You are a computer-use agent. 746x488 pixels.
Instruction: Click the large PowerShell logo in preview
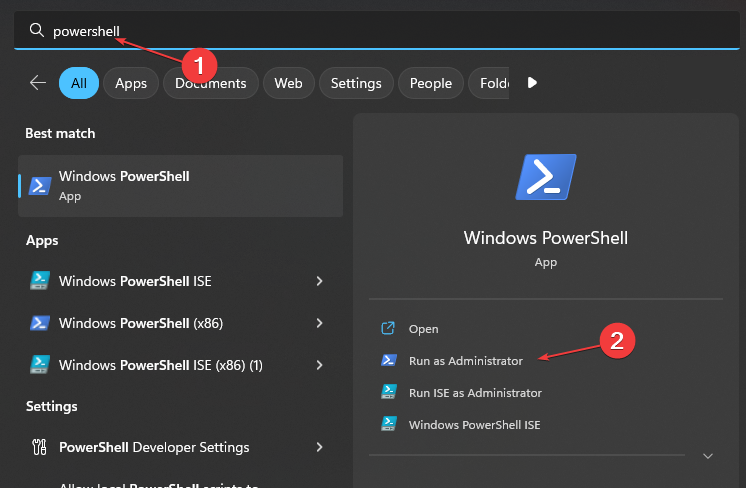pyautogui.click(x=546, y=177)
